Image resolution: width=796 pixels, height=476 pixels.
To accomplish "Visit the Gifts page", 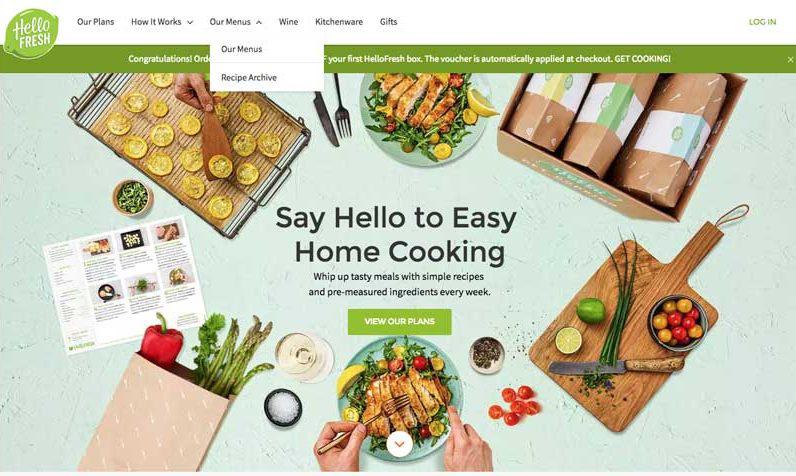I will click(x=388, y=22).
